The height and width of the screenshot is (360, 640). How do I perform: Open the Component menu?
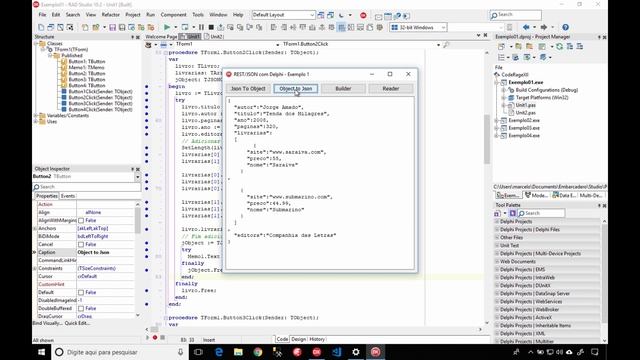tap(173, 15)
